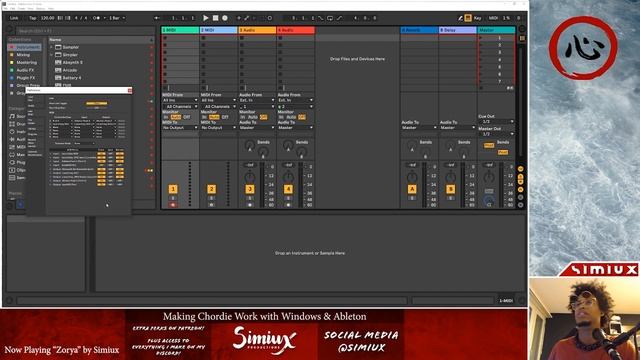Open the 1 Bar quantization dropdown
This screenshot has width=640, height=360.
(117, 18)
